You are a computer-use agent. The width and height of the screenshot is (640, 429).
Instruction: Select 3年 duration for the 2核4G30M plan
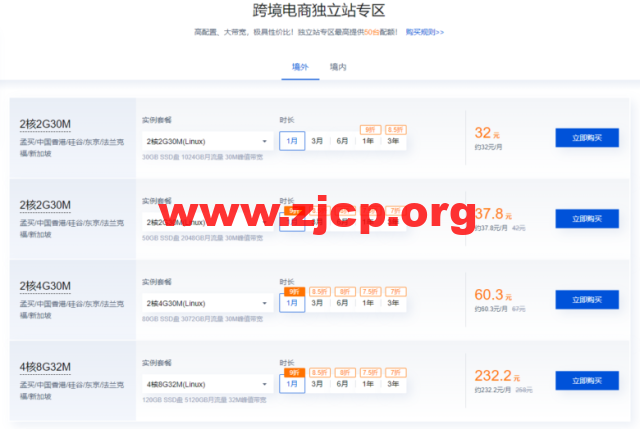point(393,303)
